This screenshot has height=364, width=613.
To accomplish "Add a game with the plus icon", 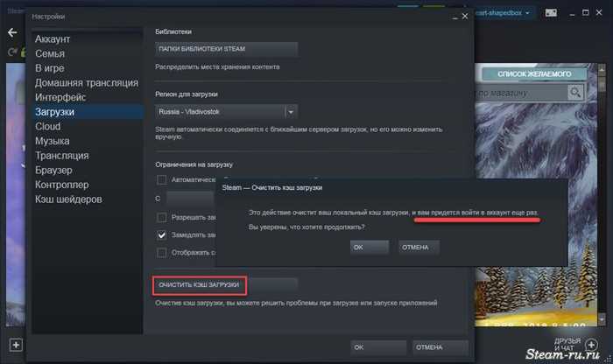I will (16, 345).
